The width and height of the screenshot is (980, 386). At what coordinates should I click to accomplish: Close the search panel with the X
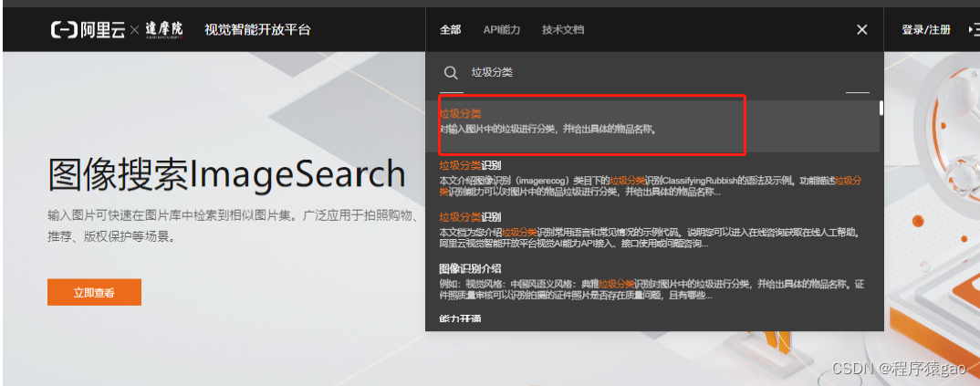862,29
